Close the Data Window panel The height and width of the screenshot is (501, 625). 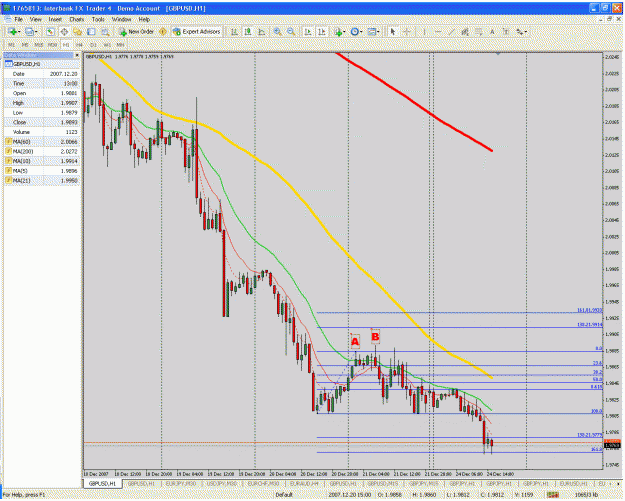coord(77,55)
